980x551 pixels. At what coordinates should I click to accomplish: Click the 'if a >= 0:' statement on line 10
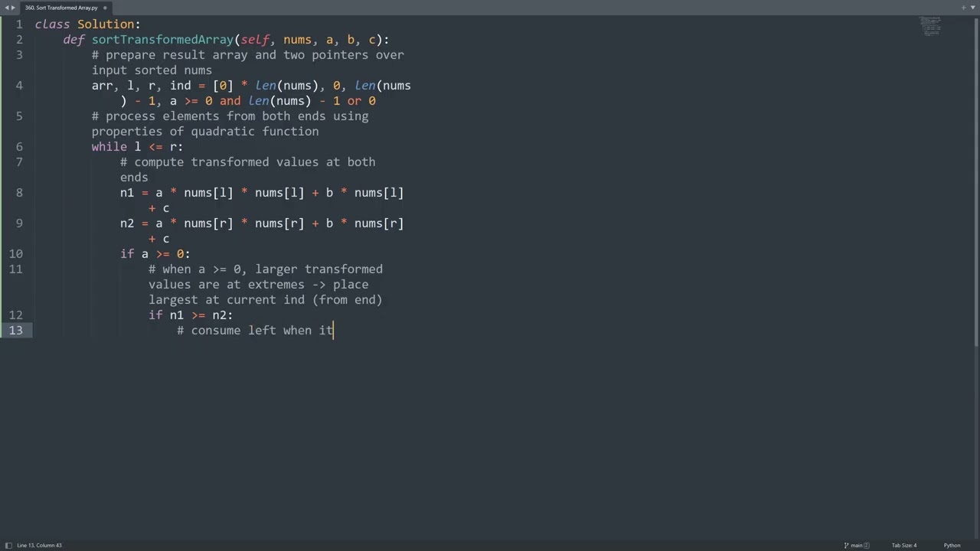click(x=155, y=253)
